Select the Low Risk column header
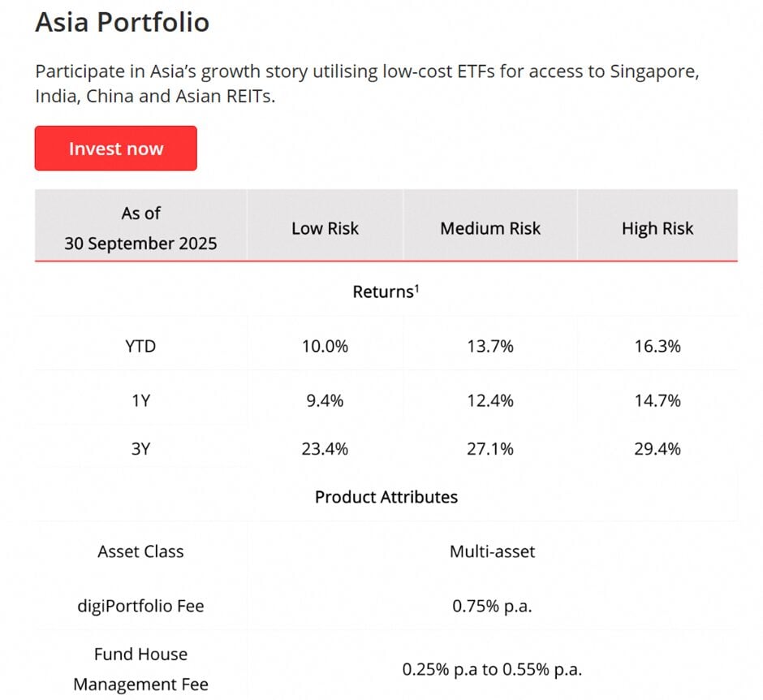The width and height of the screenshot is (763, 700). point(325,228)
